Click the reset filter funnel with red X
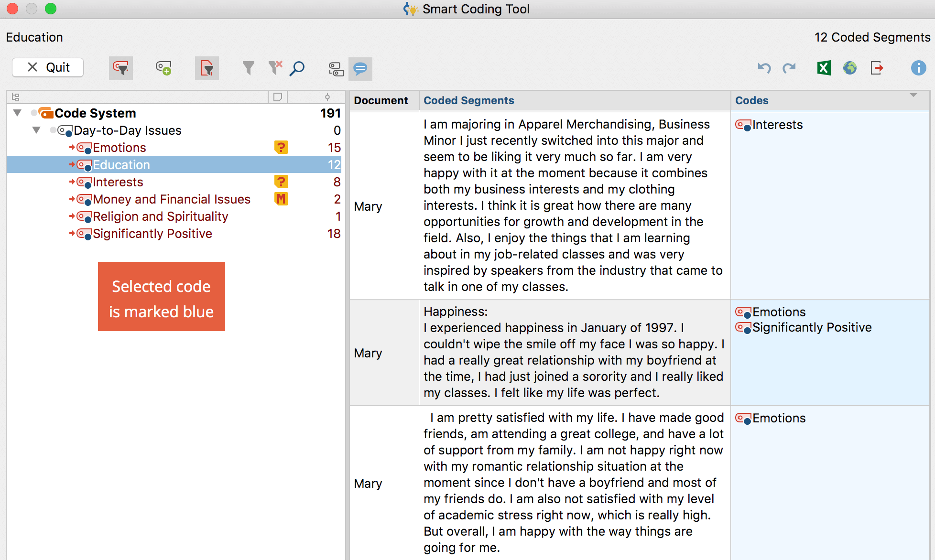Screen dimensions: 935x560 (x=275, y=68)
